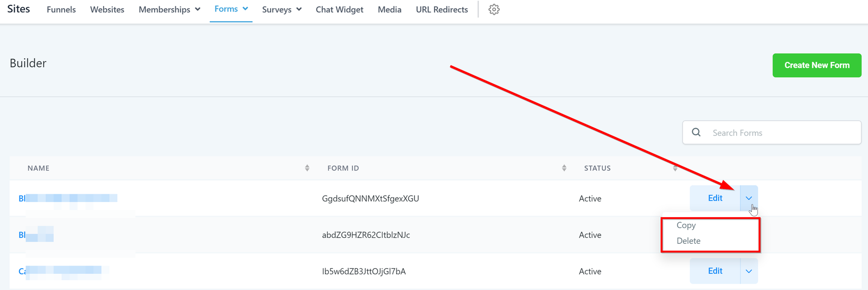
Task: Select Copy from the dropdown menu
Action: 686,225
